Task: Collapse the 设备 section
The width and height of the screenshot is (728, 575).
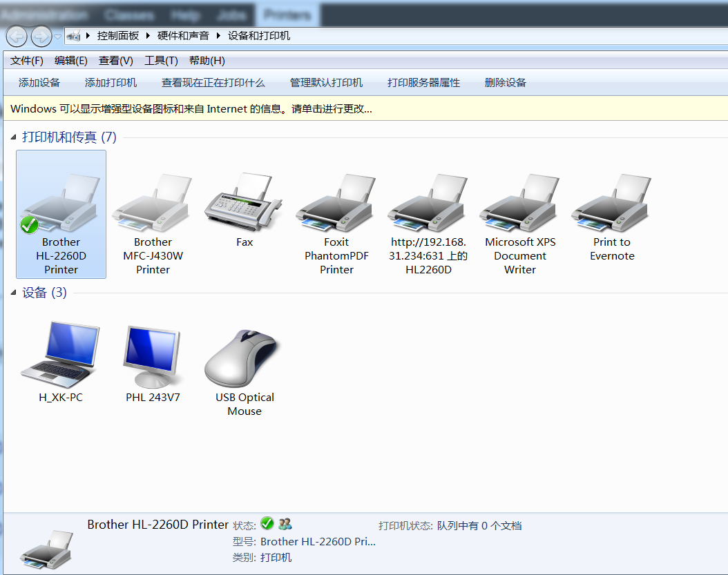Action: click(x=12, y=293)
